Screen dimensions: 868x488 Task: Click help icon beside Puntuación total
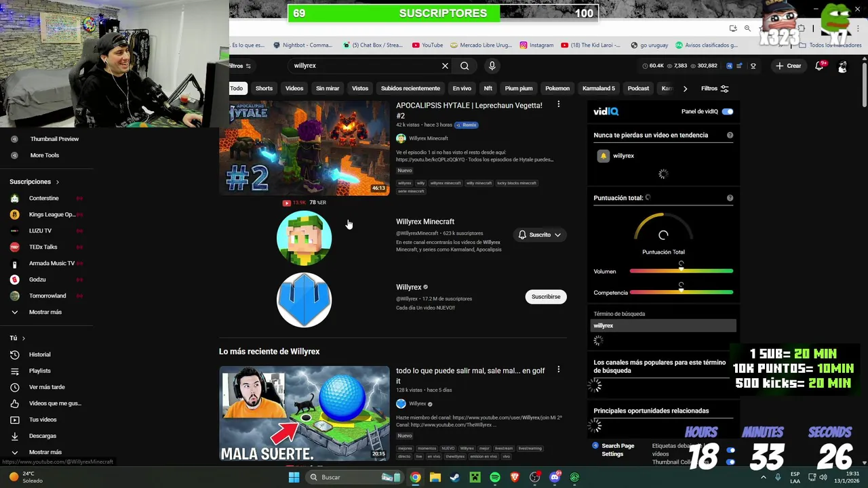(x=730, y=198)
